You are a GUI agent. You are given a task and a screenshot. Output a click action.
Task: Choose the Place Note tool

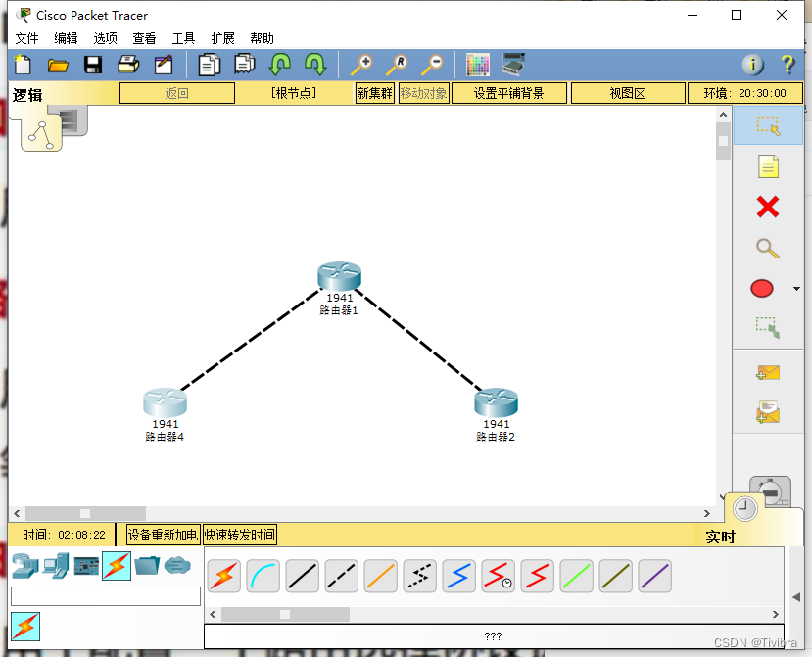click(x=768, y=166)
